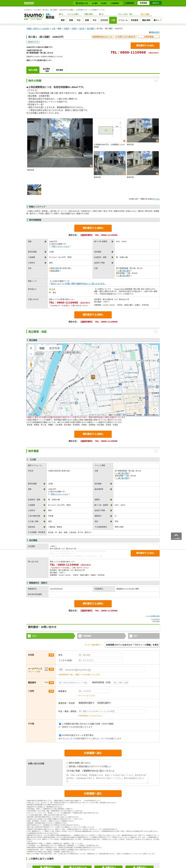
Task: Click 最初の位置に戻る on the map
Action: [x=72, y=352]
